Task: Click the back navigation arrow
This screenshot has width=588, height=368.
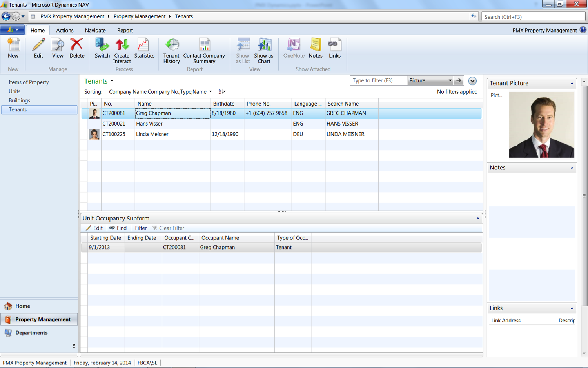Action: tap(6, 16)
